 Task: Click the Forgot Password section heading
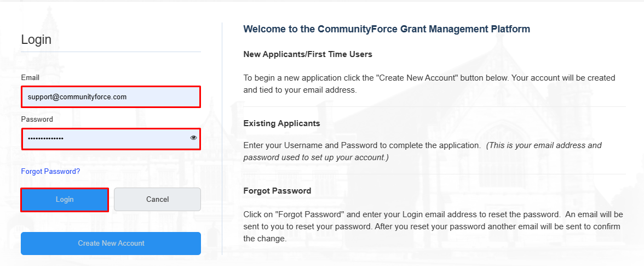(277, 191)
